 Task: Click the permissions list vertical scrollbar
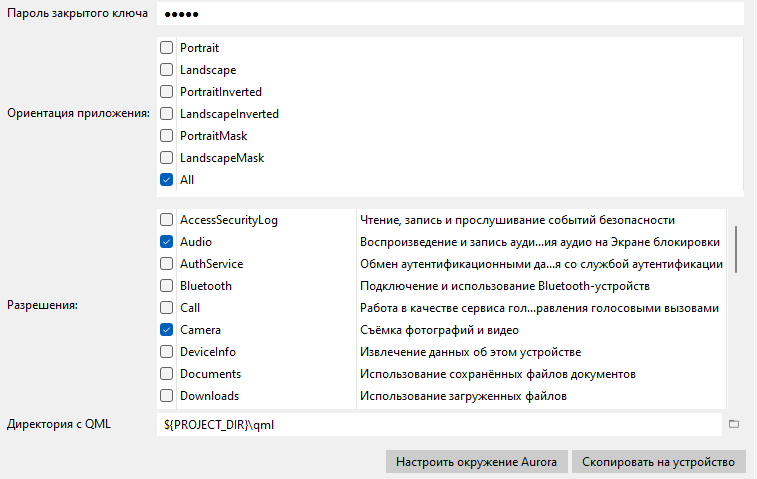click(737, 250)
